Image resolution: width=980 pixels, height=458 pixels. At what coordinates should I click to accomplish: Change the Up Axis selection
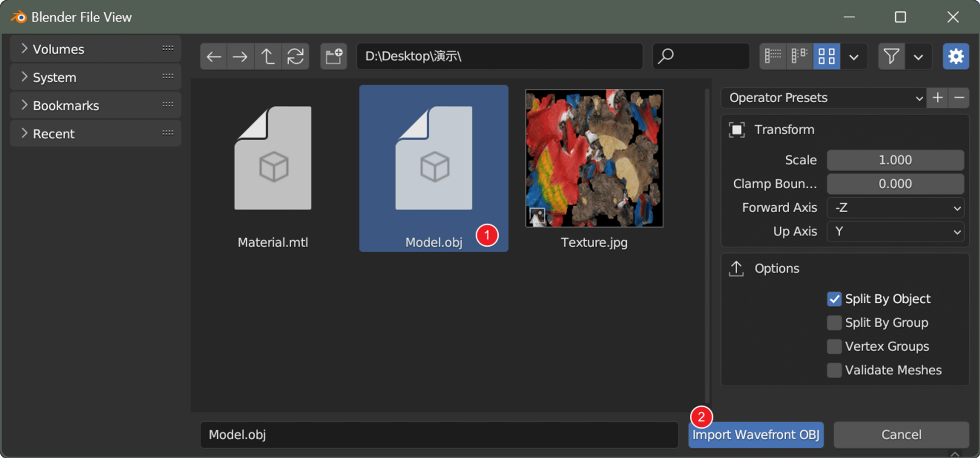pyautogui.click(x=895, y=231)
